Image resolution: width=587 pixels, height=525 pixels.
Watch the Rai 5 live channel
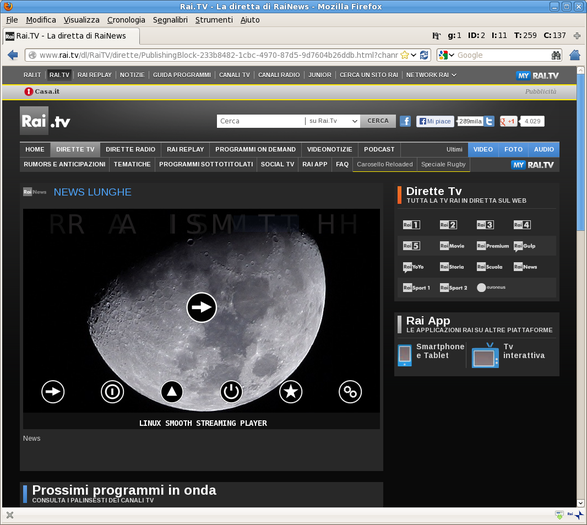click(x=411, y=246)
